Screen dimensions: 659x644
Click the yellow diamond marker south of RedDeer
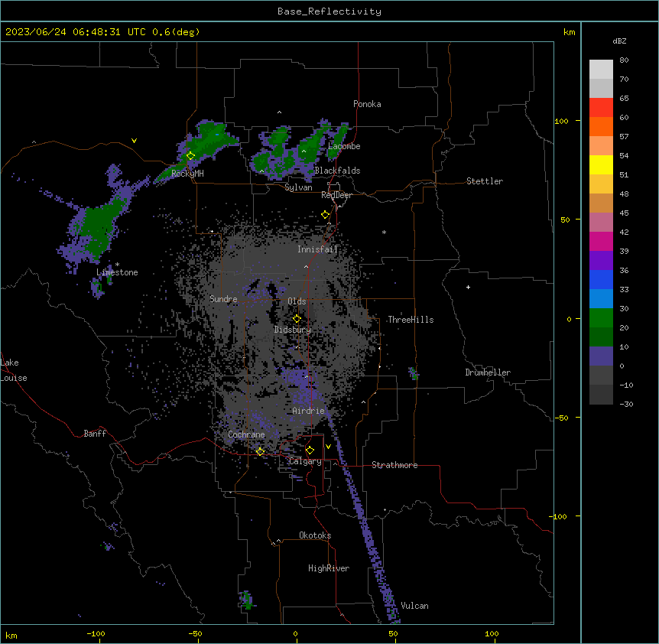325,215
